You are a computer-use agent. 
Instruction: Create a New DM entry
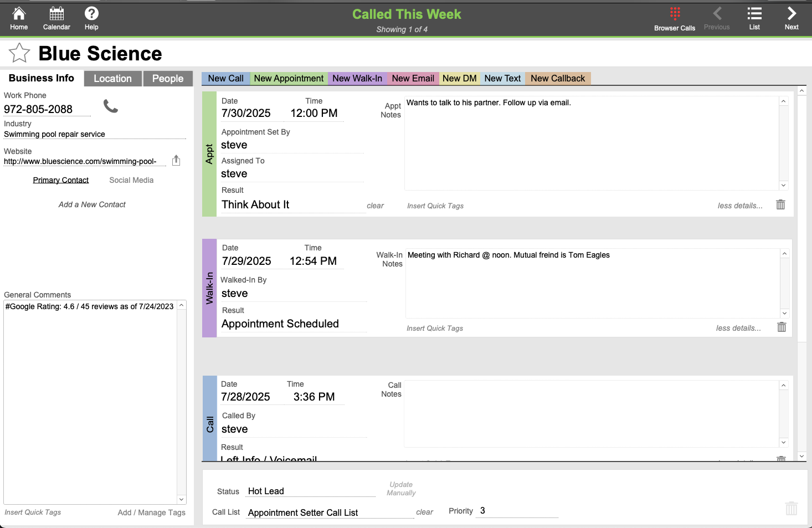[460, 79]
